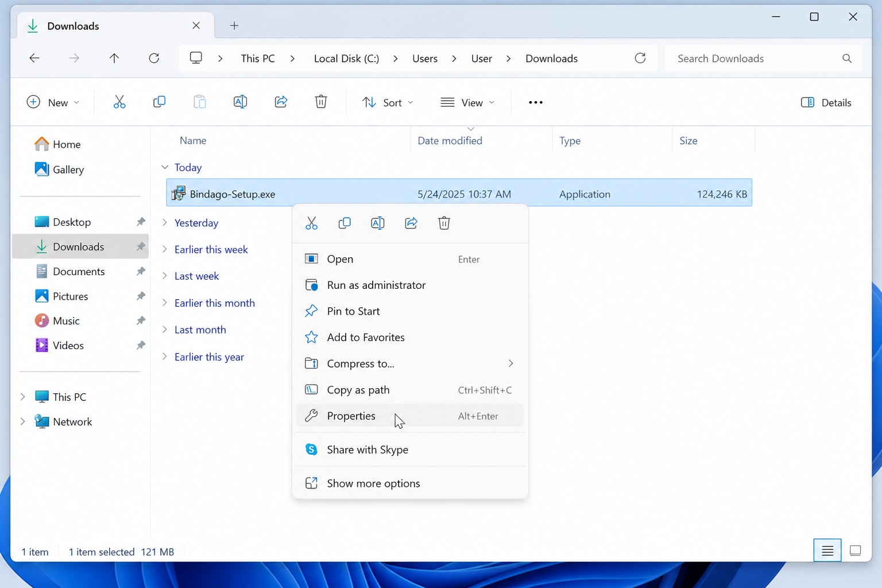
Task: Click Cut icon in context menu
Action: [x=311, y=223]
